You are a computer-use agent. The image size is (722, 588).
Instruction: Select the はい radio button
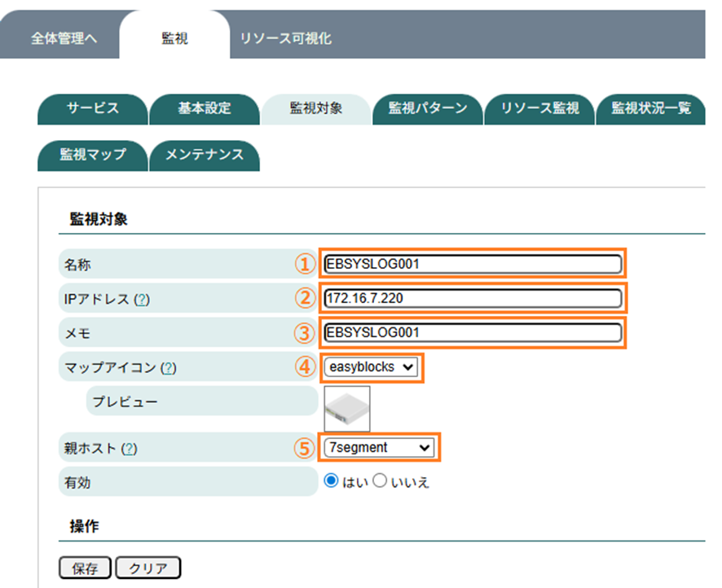pos(331,481)
